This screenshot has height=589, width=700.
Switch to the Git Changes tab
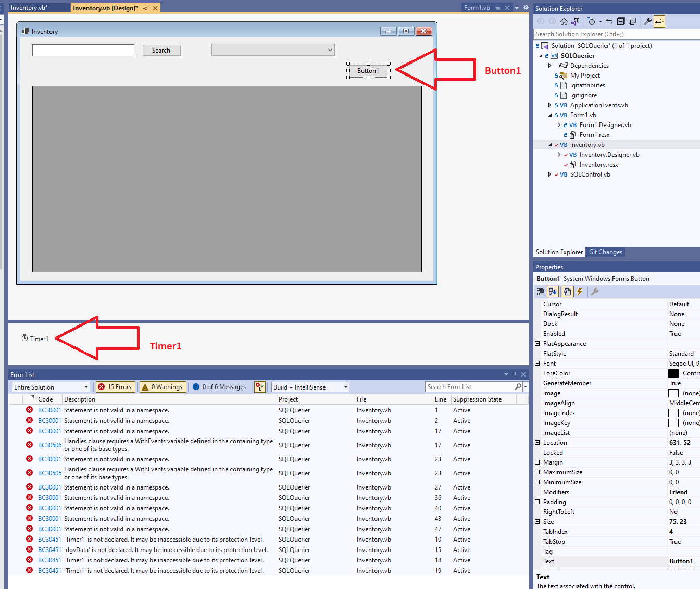(x=605, y=252)
